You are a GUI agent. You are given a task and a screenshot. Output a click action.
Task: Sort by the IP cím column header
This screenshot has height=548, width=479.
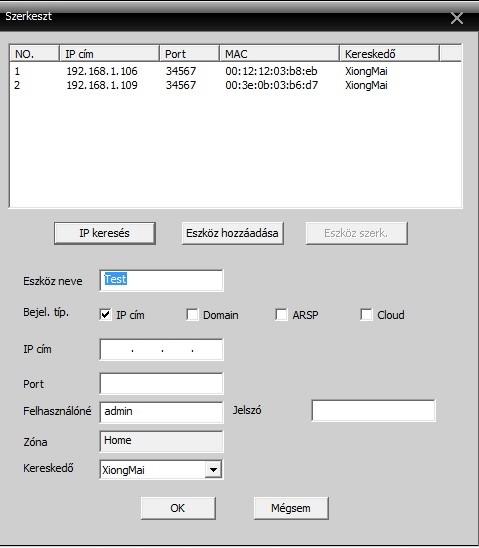pos(109,54)
